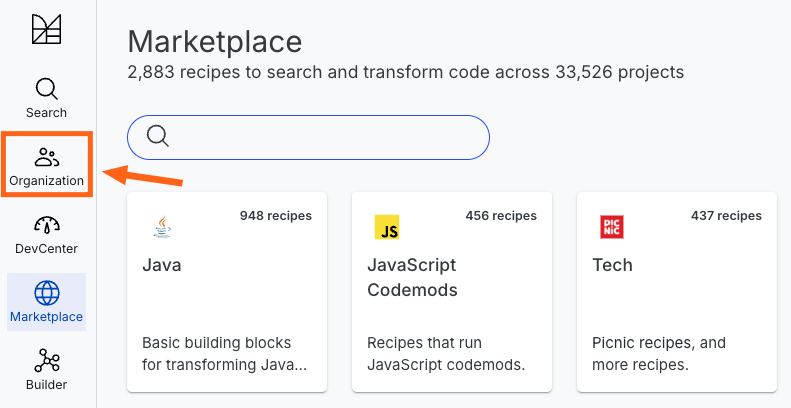Click the yellow JS logo
Screen dimensions: 791x408
point(387,227)
